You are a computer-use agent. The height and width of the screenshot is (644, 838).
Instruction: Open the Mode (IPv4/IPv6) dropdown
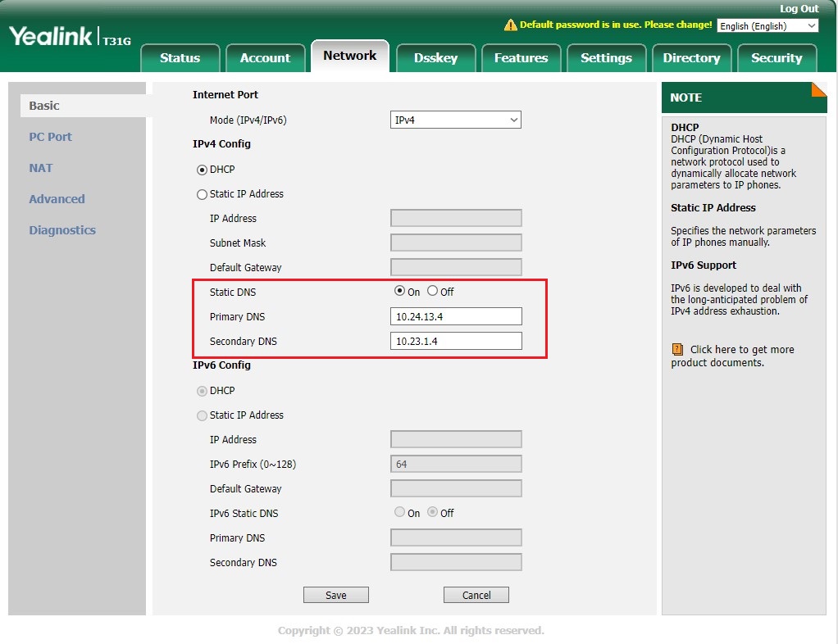pyautogui.click(x=456, y=120)
